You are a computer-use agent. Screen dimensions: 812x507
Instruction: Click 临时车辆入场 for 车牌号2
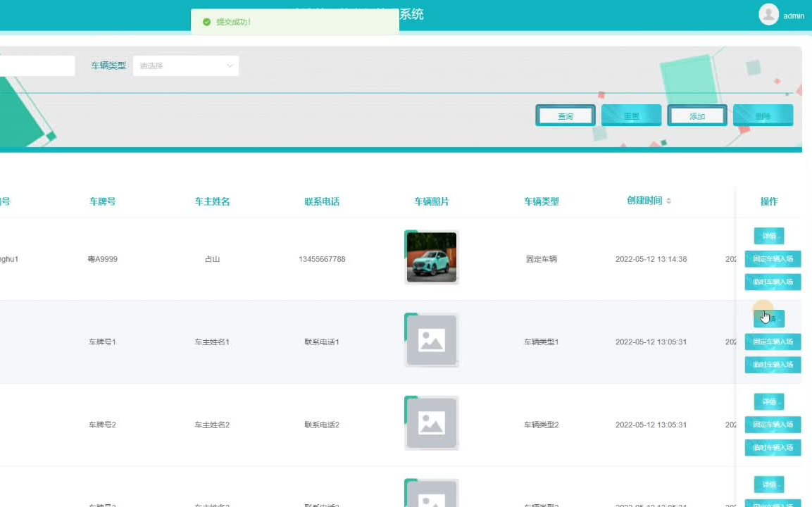click(773, 447)
